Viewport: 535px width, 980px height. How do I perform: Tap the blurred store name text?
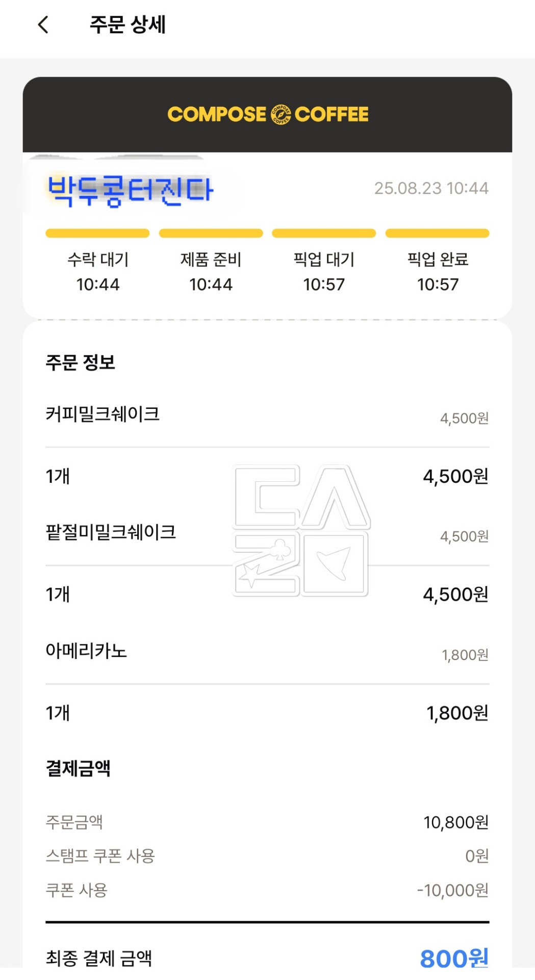click(x=130, y=190)
